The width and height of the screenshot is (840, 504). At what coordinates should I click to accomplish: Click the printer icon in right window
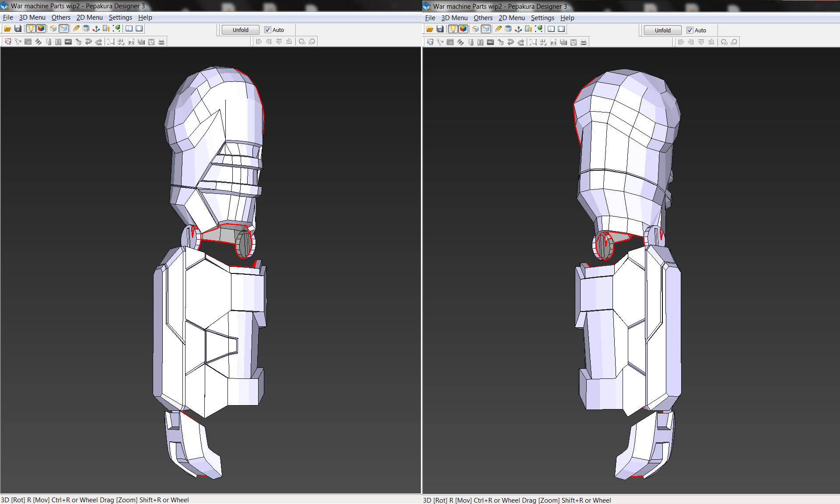(584, 42)
